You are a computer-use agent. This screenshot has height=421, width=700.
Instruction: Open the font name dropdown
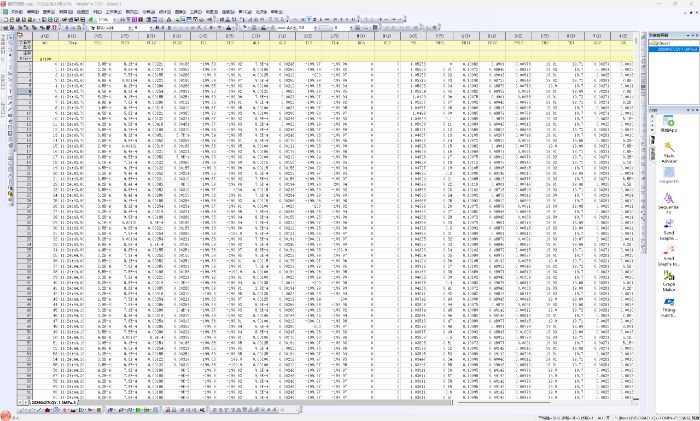pos(131,28)
